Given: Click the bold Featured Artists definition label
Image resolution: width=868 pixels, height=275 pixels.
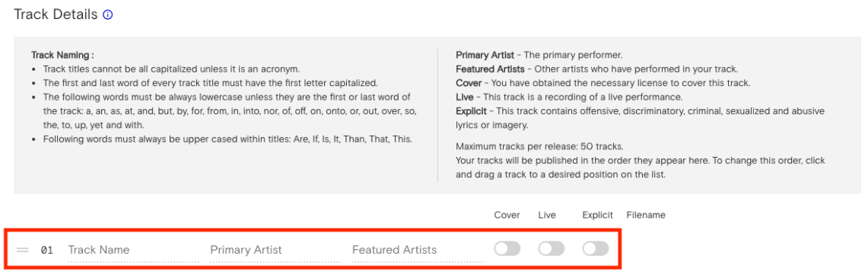Looking at the screenshot, I should click(490, 69).
